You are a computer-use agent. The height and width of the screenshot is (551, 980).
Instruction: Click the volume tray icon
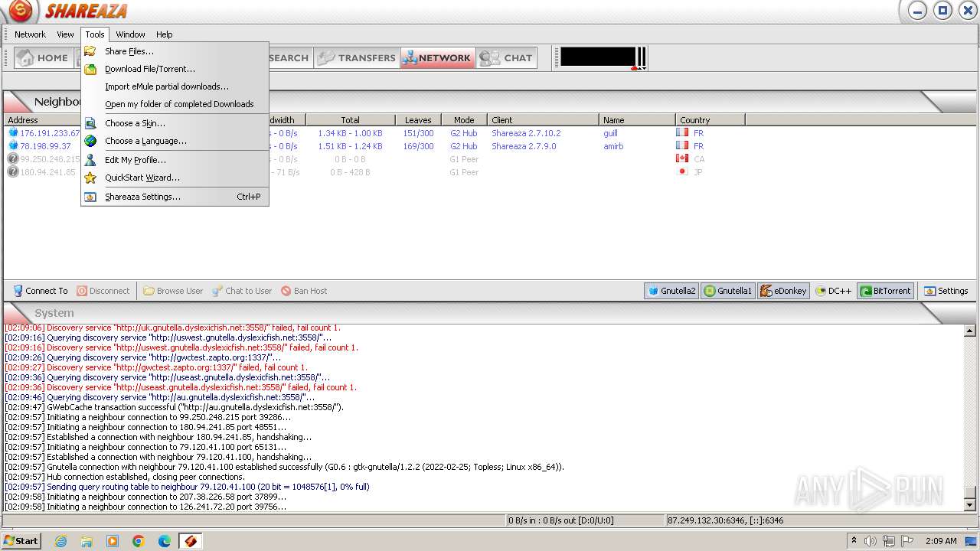tap(870, 541)
